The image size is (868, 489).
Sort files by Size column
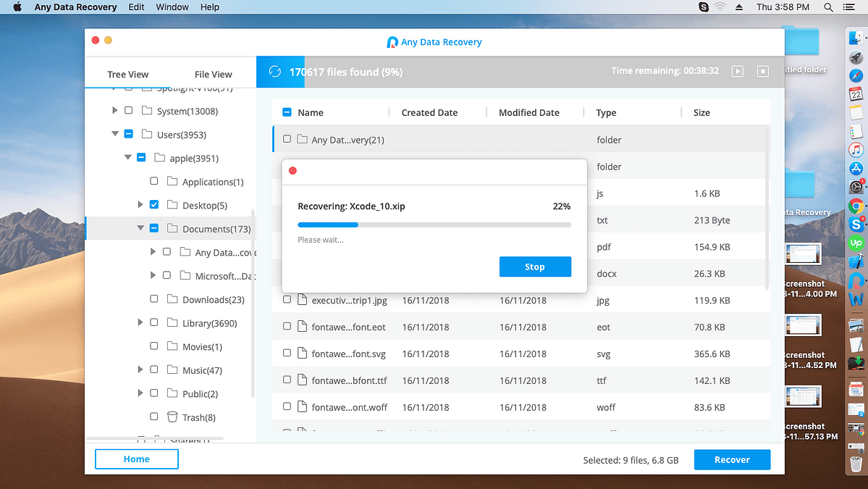(701, 112)
